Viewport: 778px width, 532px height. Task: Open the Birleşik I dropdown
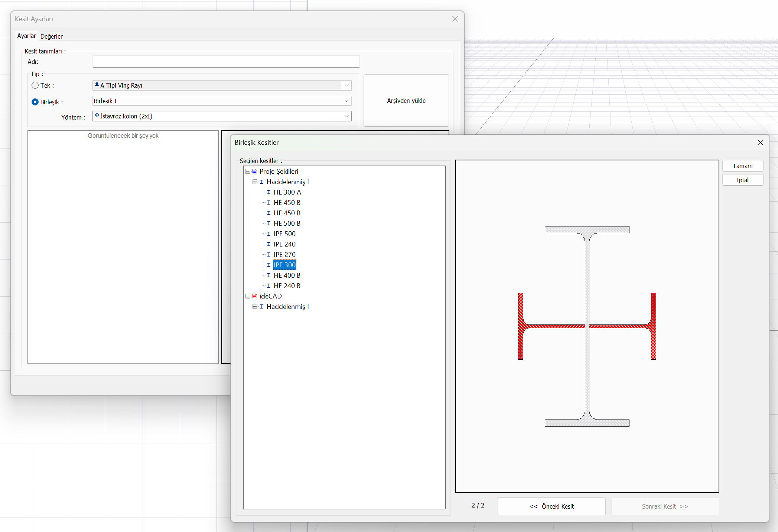click(x=346, y=101)
